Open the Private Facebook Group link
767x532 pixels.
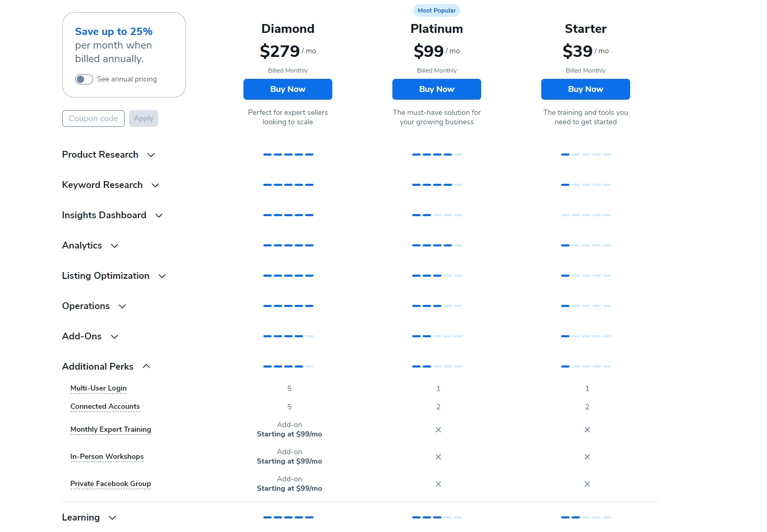(x=111, y=483)
